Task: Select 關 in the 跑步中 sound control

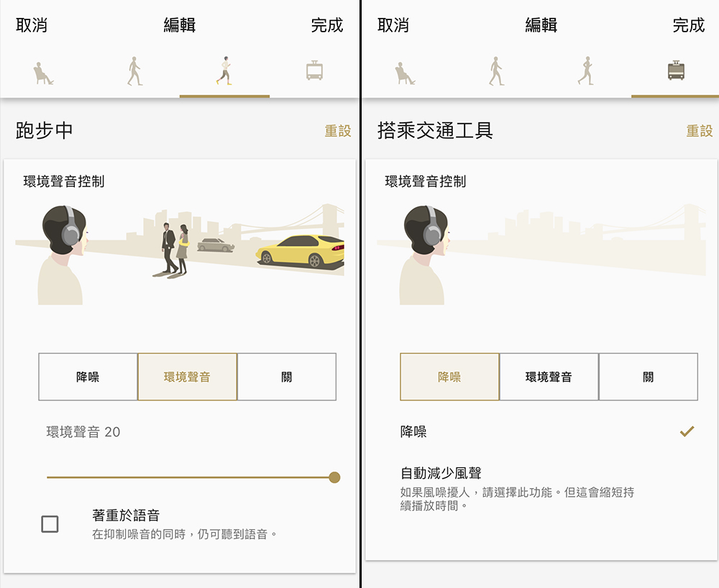Action: [x=287, y=377]
